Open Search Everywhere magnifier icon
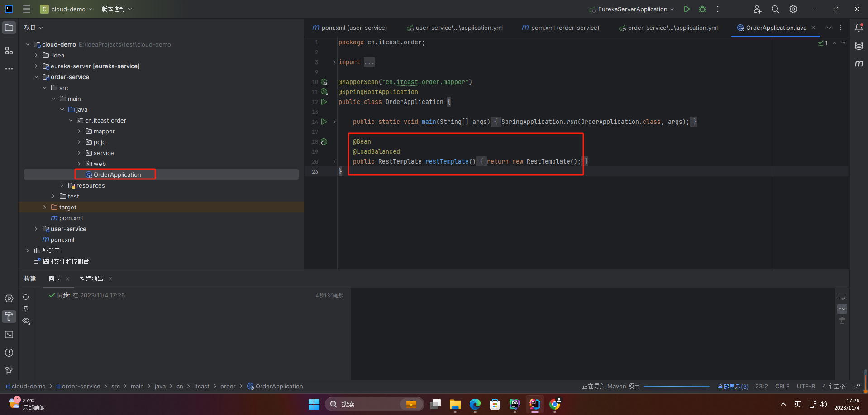 (x=775, y=9)
